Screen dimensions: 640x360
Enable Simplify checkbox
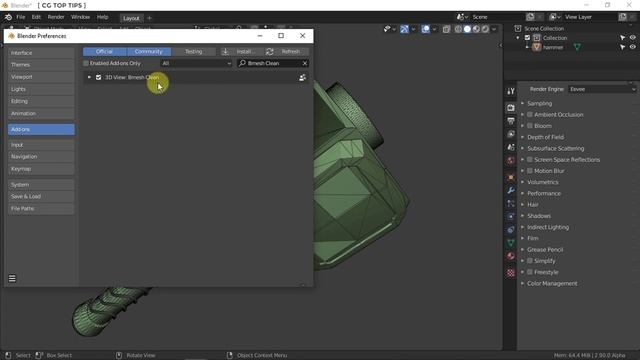coord(530,261)
